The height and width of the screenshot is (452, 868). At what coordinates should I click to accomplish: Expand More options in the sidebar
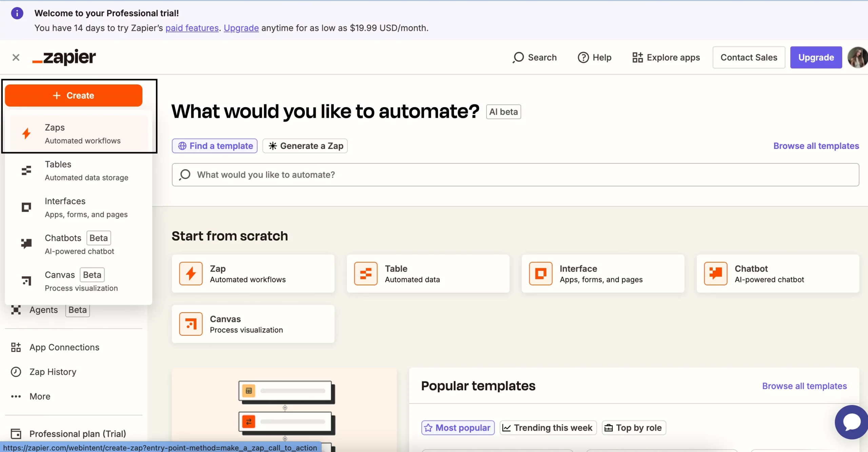pos(74,396)
